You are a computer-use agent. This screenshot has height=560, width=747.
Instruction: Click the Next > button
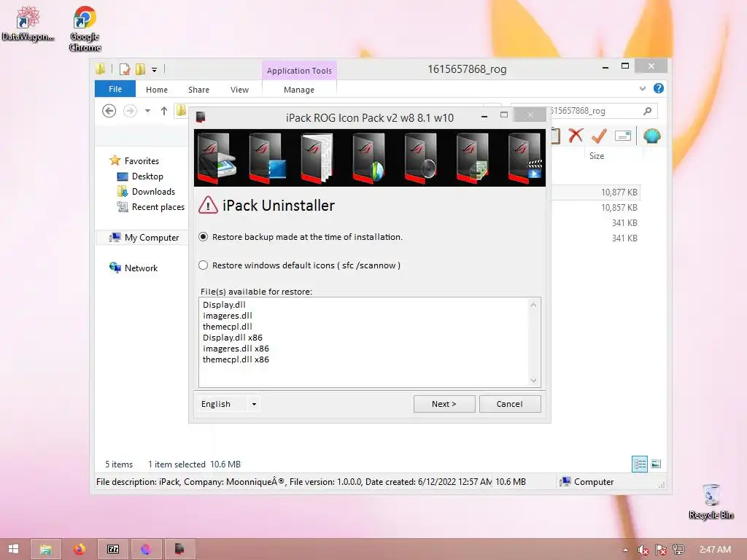[444, 404]
